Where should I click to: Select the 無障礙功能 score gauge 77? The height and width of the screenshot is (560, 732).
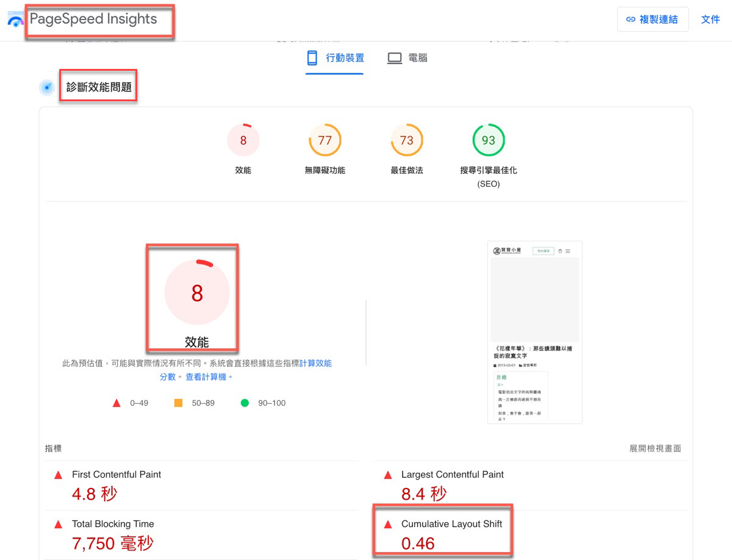pos(325,140)
